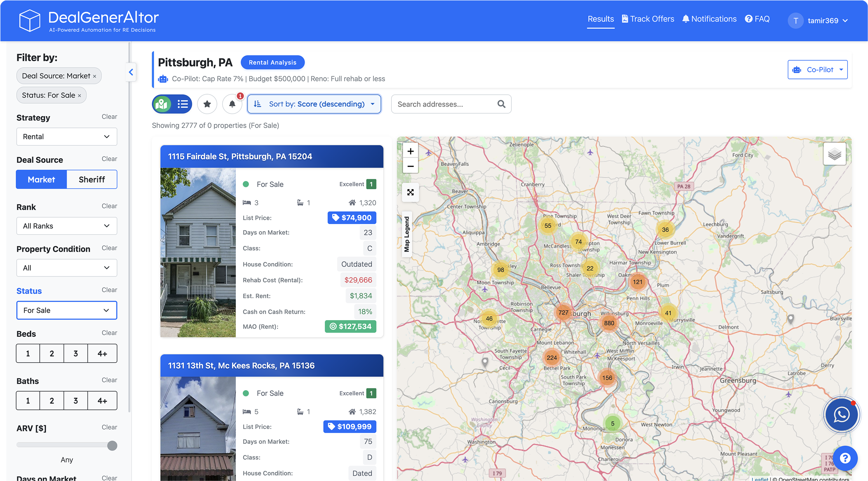Open Co-Pilot dropdown menu
The image size is (868, 481).
[x=817, y=69]
